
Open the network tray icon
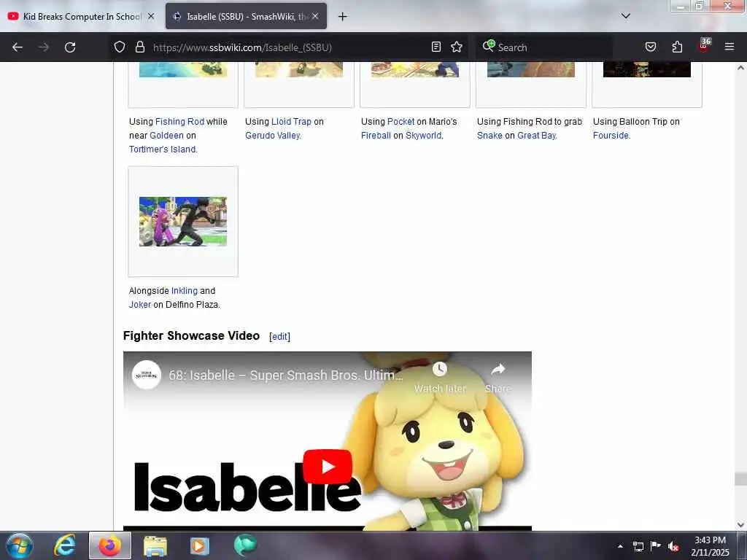[x=638, y=546]
